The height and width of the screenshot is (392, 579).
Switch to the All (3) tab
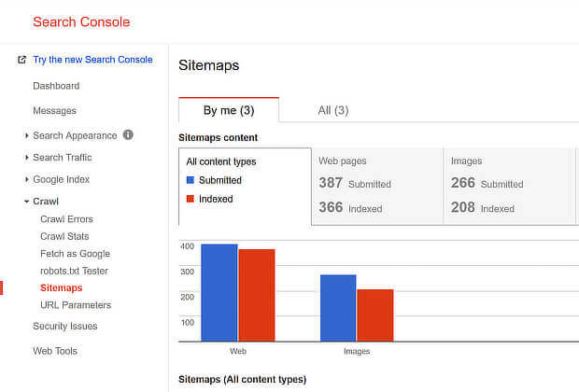(333, 110)
